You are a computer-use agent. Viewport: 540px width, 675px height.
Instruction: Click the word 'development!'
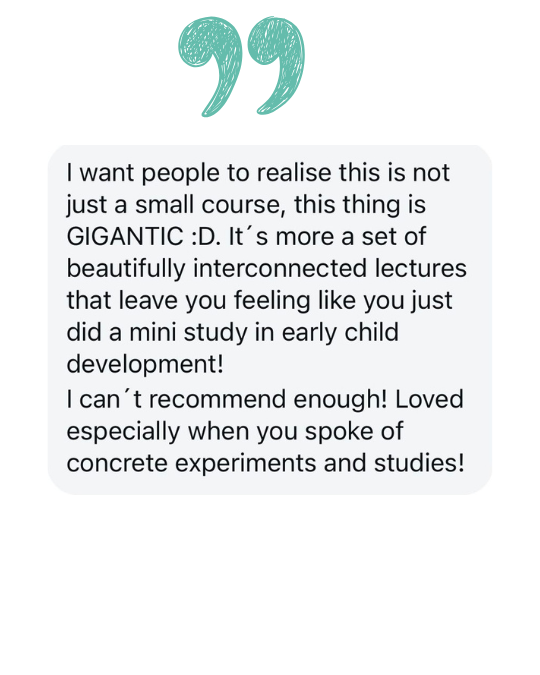[145, 365]
